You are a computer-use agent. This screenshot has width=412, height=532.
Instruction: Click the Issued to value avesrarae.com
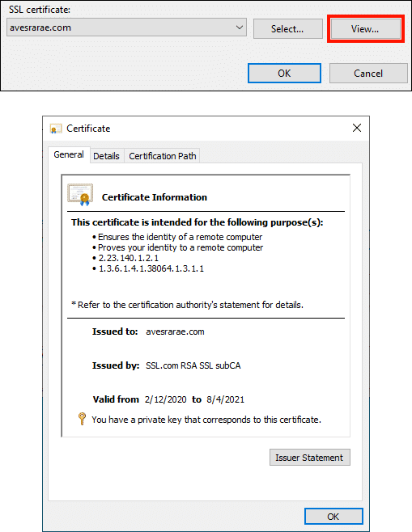(x=176, y=331)
